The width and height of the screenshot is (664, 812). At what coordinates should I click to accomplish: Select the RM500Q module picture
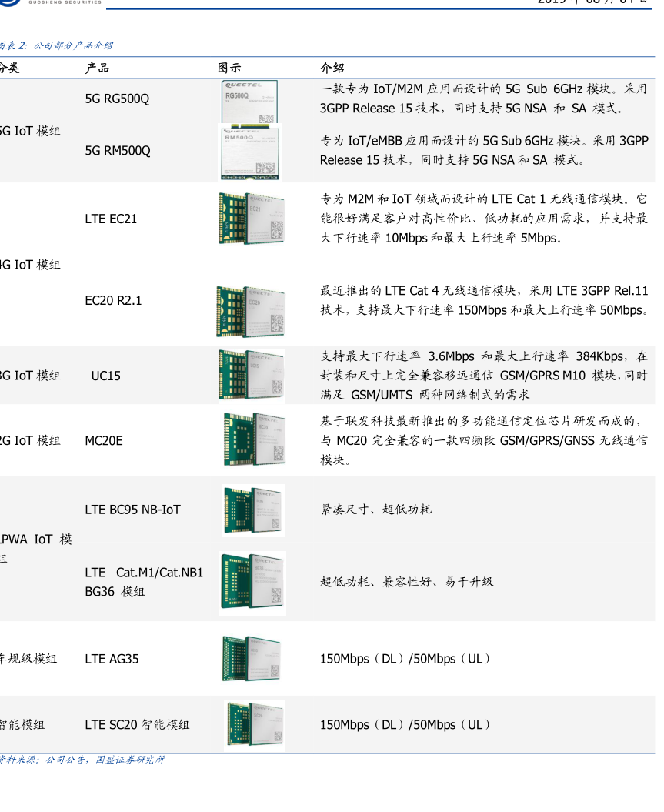[250, 152]
